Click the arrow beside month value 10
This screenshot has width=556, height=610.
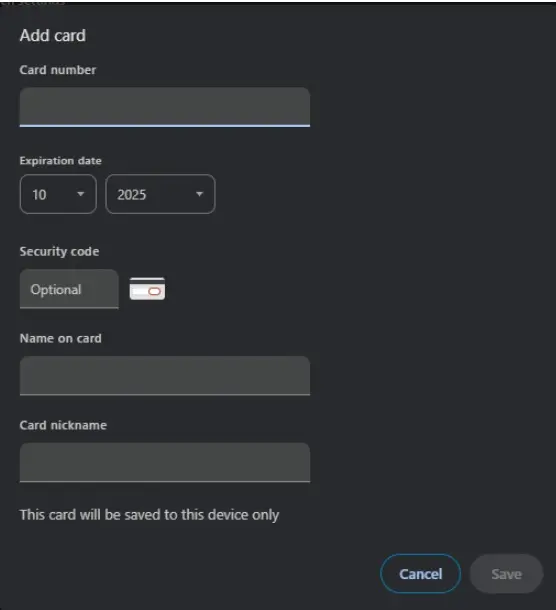click(x=81, y=194)
